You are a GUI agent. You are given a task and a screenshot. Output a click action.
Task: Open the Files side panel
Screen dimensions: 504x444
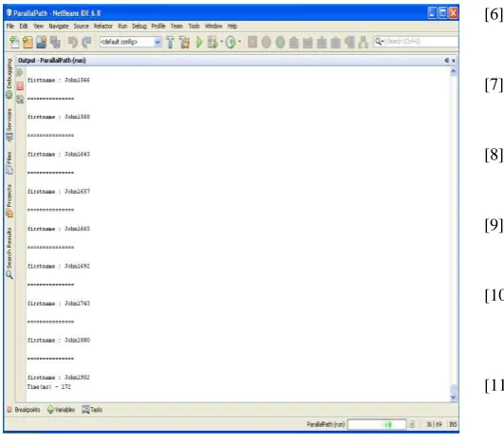click(x=9, y=163)
